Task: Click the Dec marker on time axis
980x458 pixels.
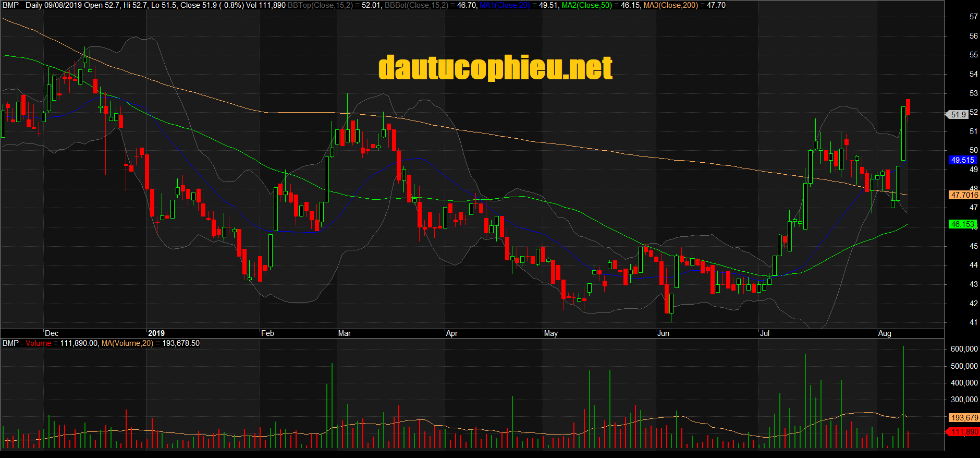Action: pos(52,333)
